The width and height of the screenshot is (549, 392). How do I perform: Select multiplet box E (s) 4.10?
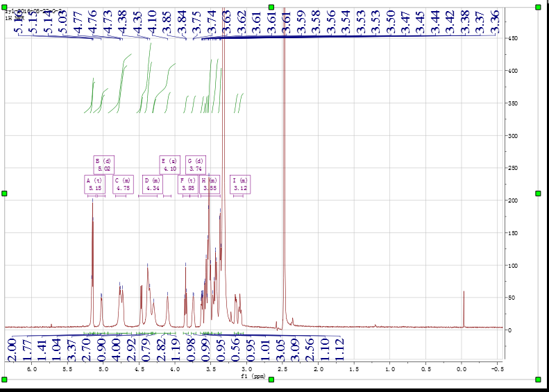[170, 165]
